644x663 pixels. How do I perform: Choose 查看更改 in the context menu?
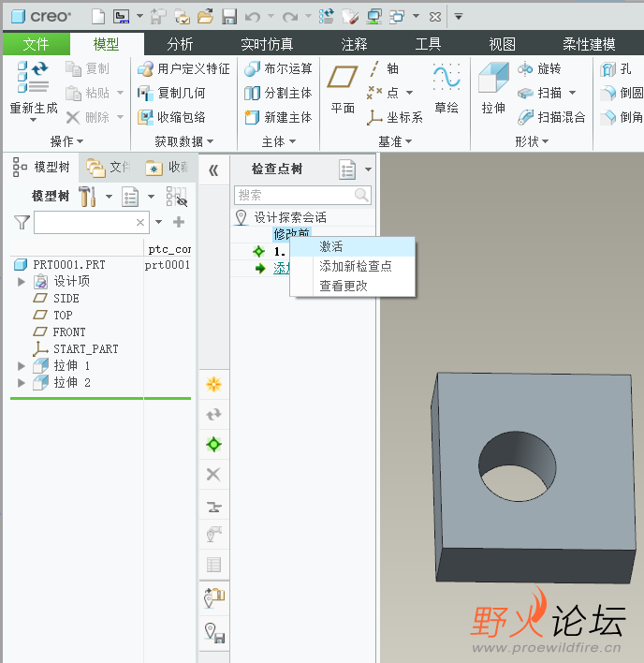click(353, 287)
